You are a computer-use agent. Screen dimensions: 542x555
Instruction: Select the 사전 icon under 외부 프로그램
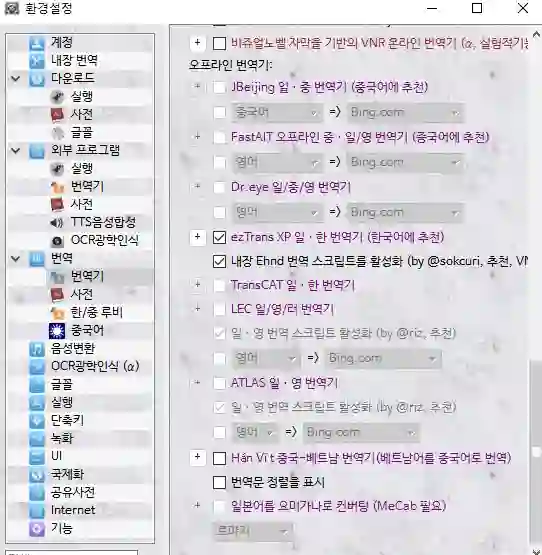57,204
